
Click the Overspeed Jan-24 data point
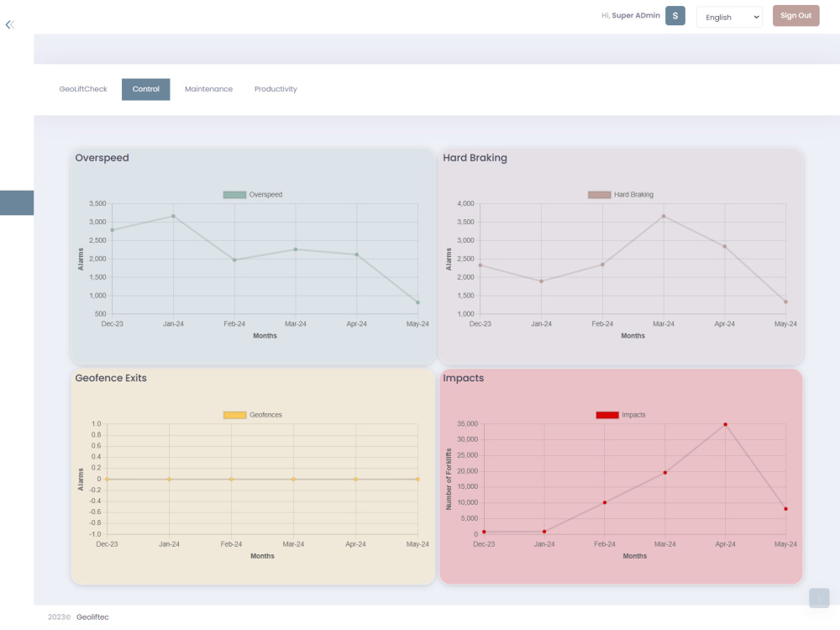point(173,216)
